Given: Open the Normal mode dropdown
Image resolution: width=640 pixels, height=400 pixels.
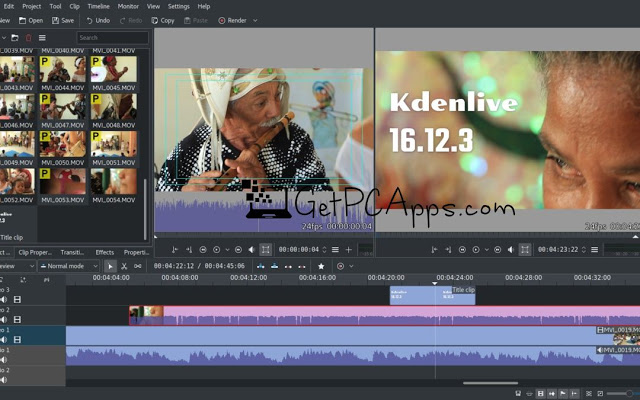Looking at the screenshot, I should click(x=68, y=266).
